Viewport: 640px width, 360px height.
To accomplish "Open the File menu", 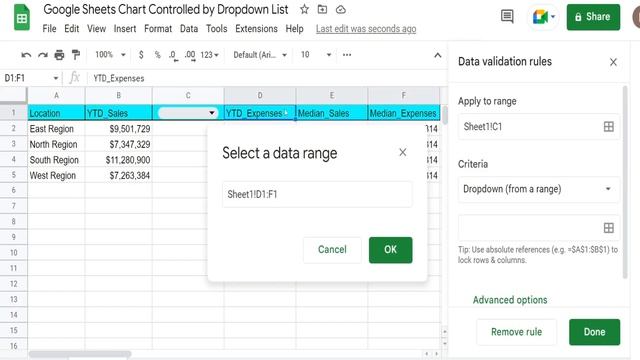I will tap(49, 29).
